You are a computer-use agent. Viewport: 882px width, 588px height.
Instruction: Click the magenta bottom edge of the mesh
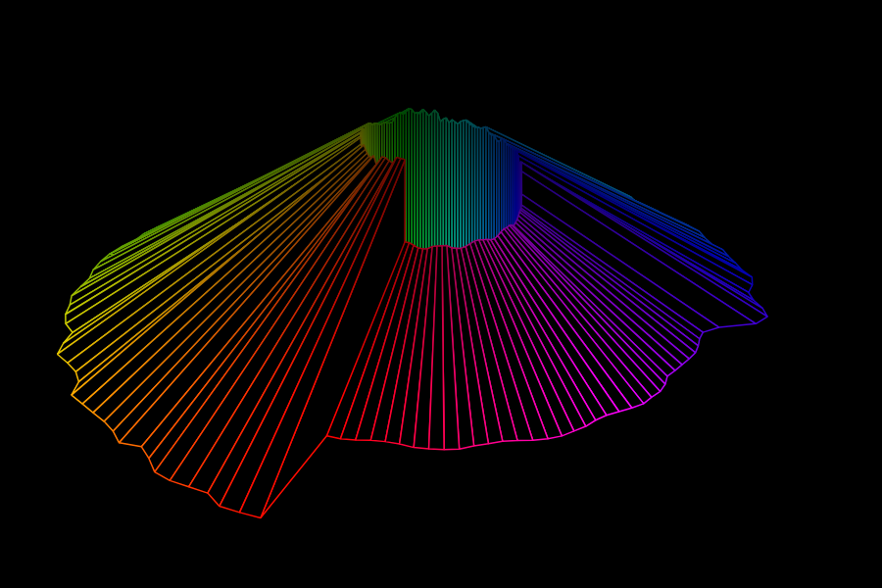(446, 449)
